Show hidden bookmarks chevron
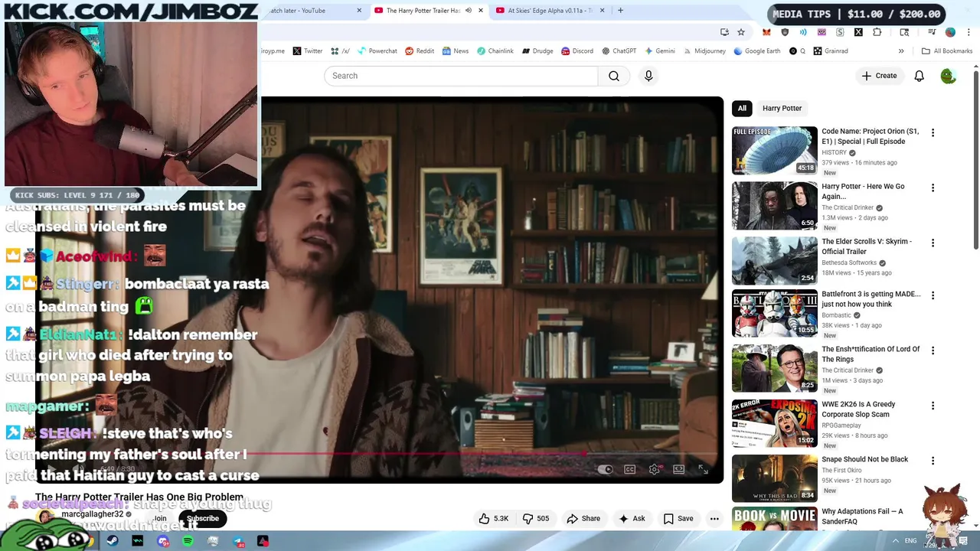 (x=901, y=51)
